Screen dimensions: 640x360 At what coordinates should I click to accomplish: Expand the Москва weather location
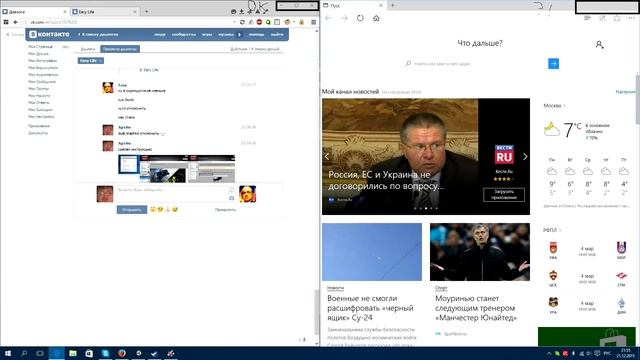(554, 106)
